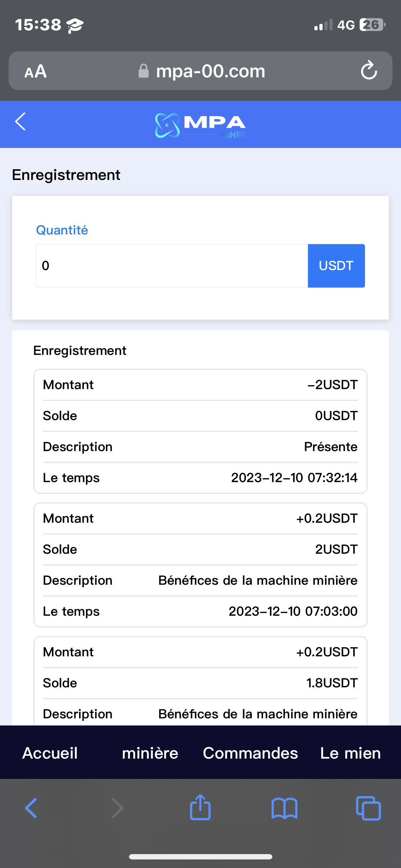Reload the page in Safari
401x868 pixels.
point(369,71)
